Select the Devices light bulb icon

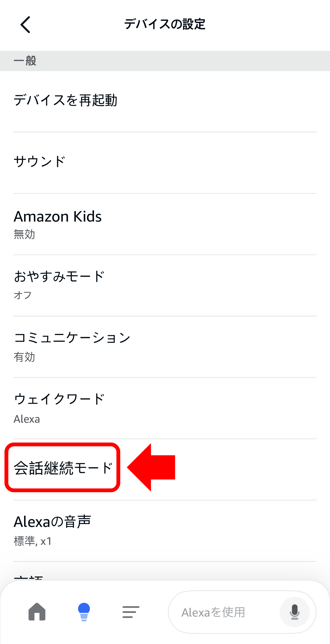tap(84, 612)
